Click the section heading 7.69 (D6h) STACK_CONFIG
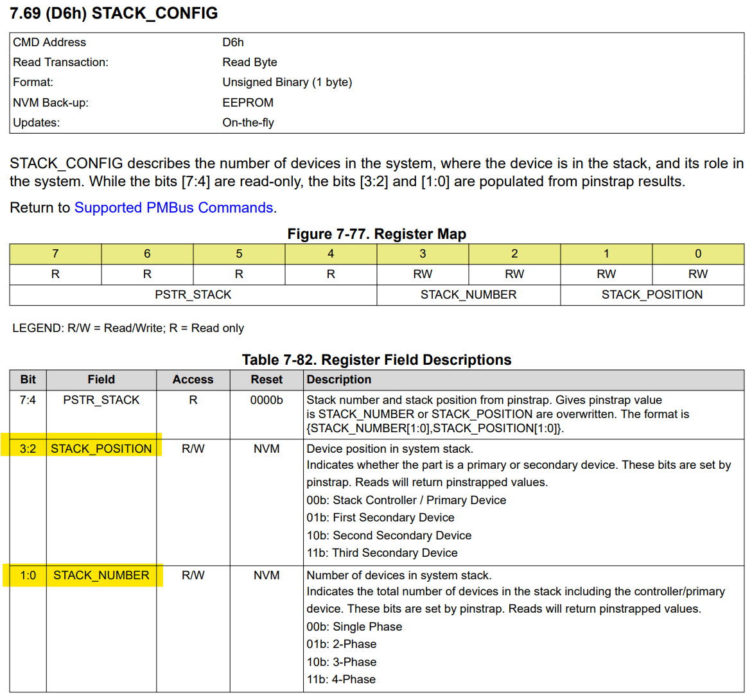 coord(114,13)
